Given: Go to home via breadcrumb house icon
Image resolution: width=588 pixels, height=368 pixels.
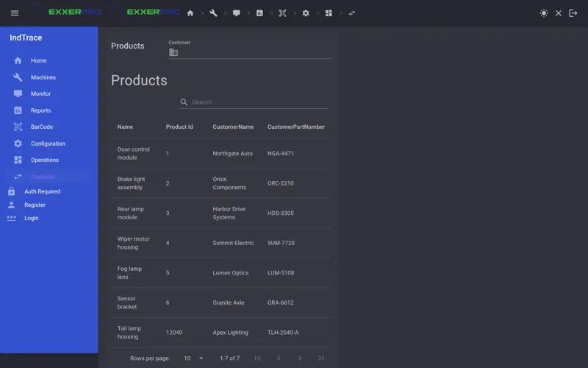Looking at the screenshot, I should (190, 13).
